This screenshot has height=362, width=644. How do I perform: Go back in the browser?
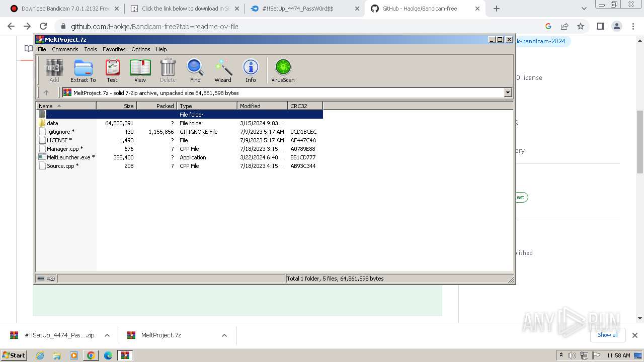point(11,26)
